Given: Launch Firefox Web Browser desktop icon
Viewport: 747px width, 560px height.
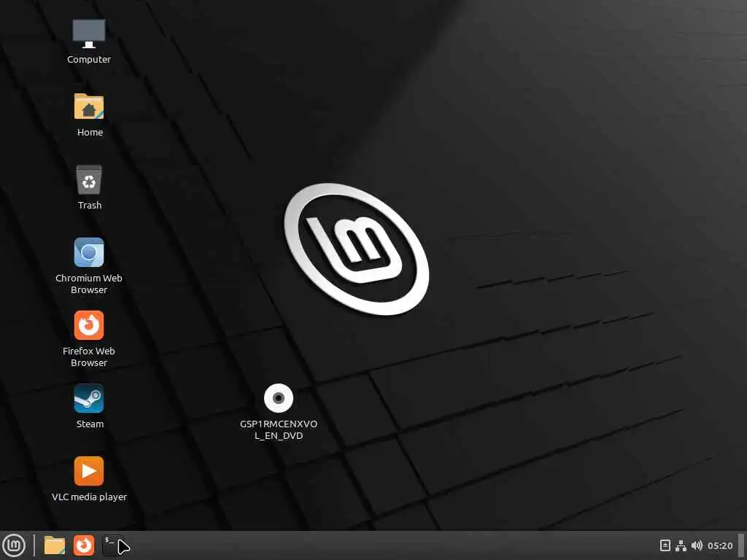Looking at the screenshot, I should pyautogui.click(x=88, y=325).
